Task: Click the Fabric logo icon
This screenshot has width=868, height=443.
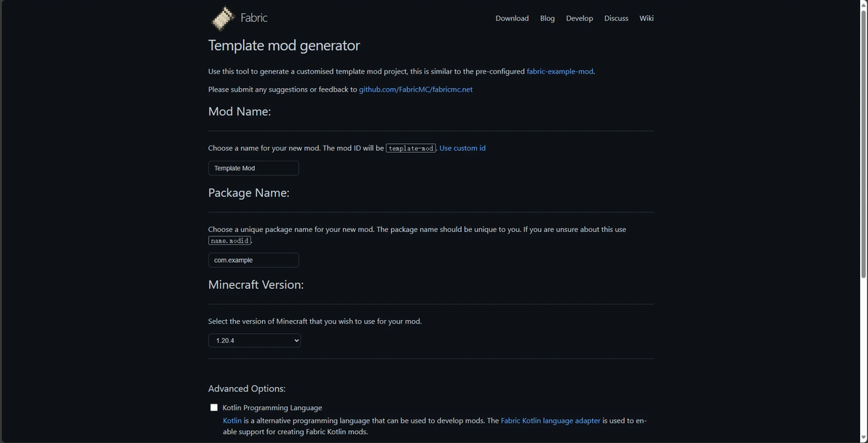Action: click(222, 18)
